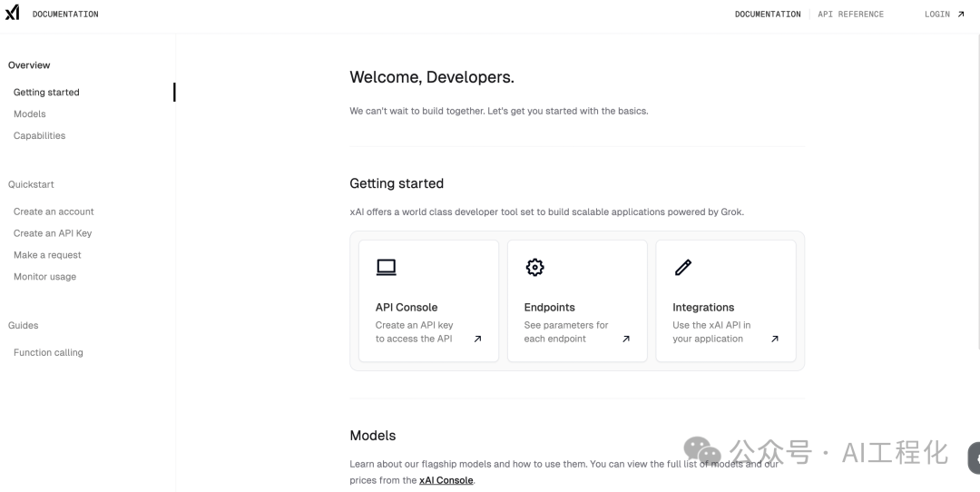Open Models in the sidebar
This screenshot has height=492, width=980.
tap(29, 113)
